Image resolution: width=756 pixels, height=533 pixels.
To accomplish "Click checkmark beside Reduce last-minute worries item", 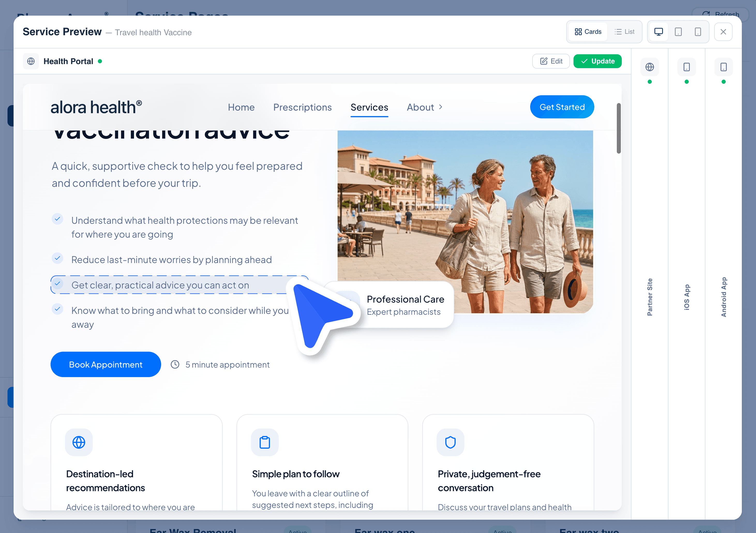I will tap(58, 258).
